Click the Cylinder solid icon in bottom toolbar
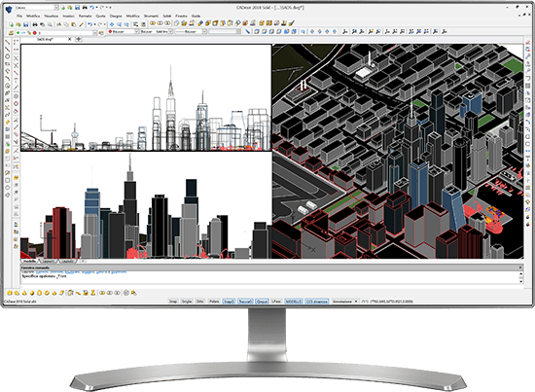This screenshot has height=392, width=535. 40,293
